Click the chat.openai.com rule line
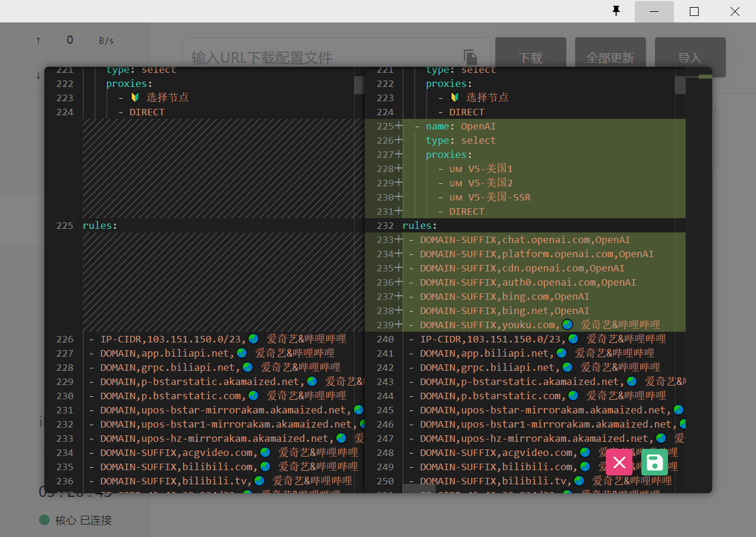The image size is (756, 537). (x=520, y=240)
